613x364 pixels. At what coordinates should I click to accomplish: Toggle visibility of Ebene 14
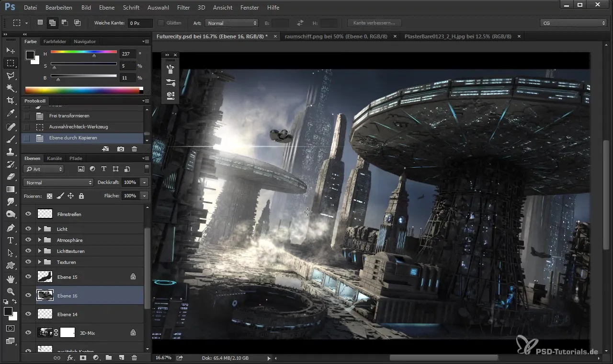coord(28,314)
